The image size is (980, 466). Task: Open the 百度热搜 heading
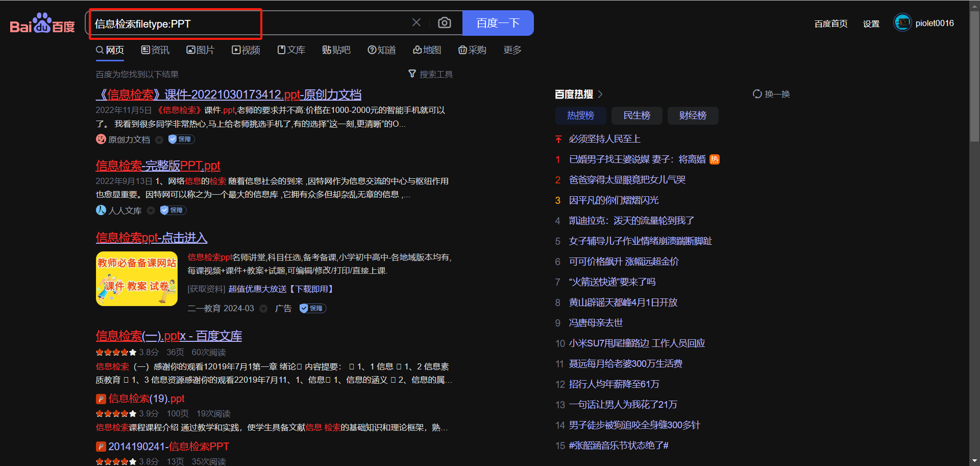pos(574,94)
